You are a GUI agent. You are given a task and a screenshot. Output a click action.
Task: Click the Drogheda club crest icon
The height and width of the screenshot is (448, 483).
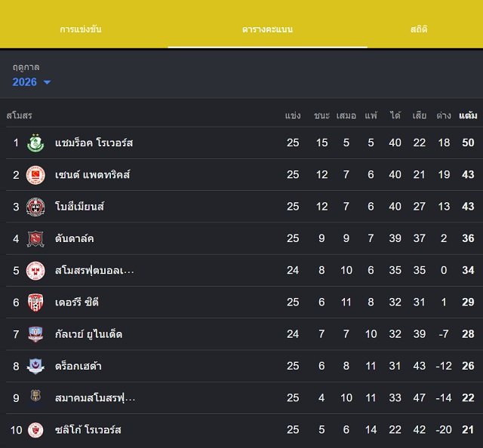35,366
